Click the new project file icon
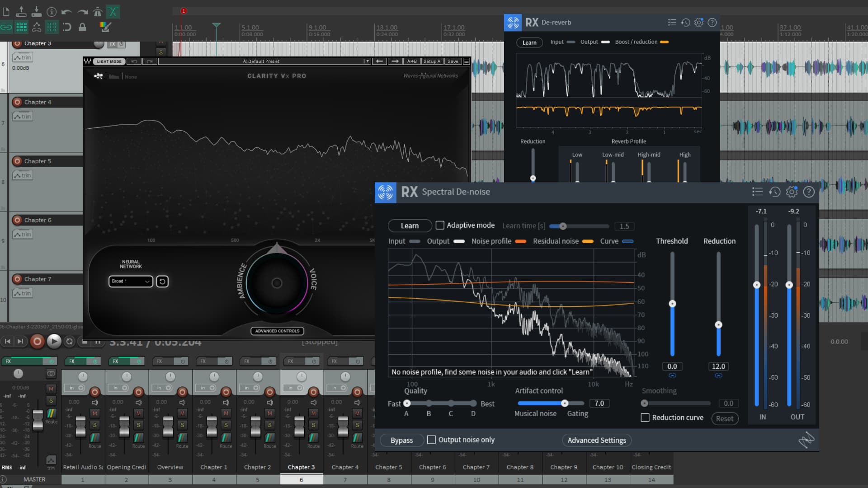The width and height of the screenshot is (868, 488). [x=6, y=12]
